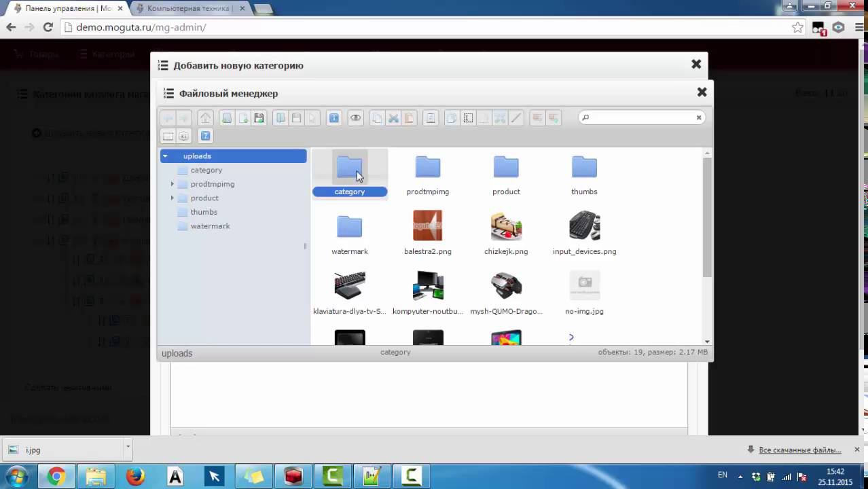Viewport: 868px width, 489px height.
Task: Clear search with the x icon
Action: 698,117
